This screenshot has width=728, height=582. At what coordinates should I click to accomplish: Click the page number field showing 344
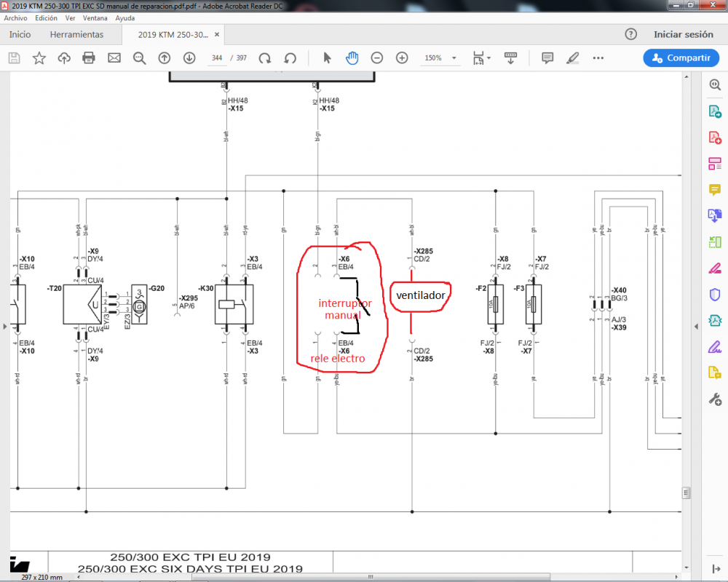(217, 58)
